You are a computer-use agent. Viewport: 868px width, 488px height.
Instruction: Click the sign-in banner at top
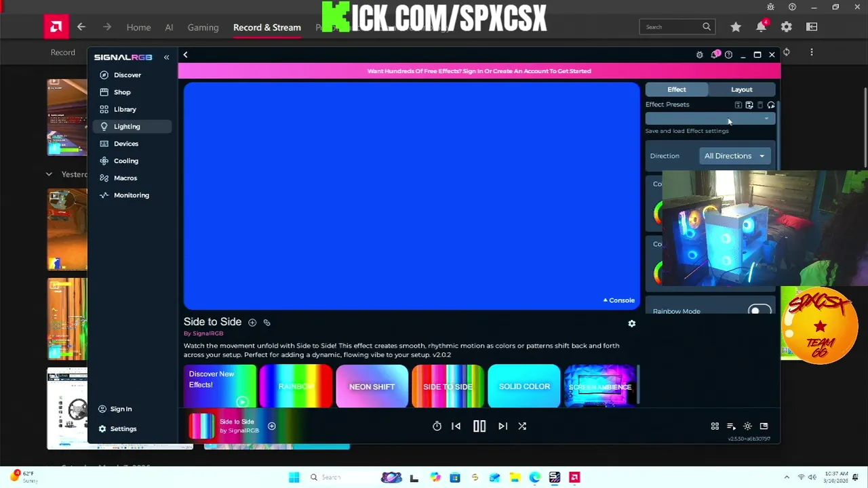[479, 70]
